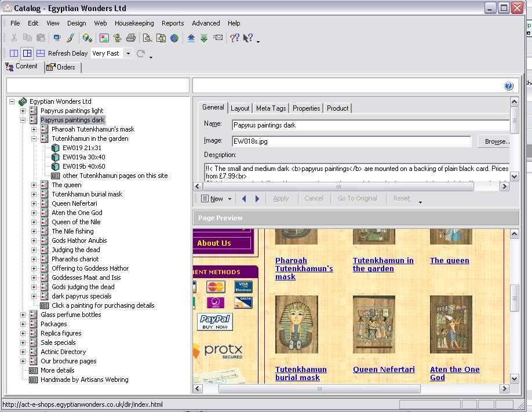Image resolution: width=532 pixels, height=412 pixels.
Task: Click the green down-arrow download icon
Action: [x=204, y=38]
